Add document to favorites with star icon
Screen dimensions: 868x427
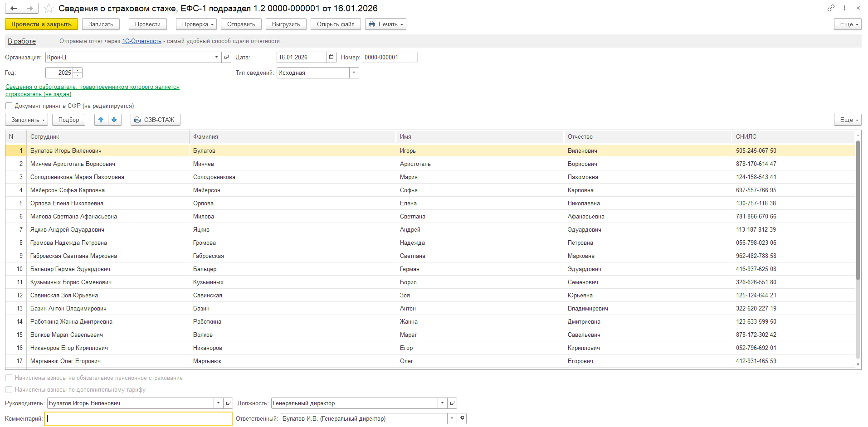pos(49,9)
